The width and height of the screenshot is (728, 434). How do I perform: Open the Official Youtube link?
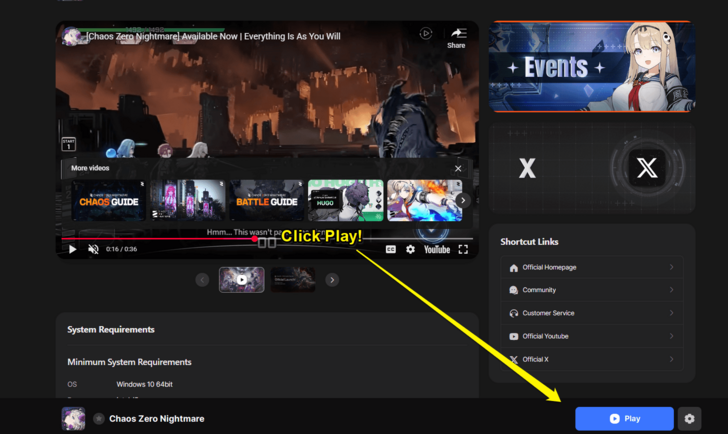point(592,337)
